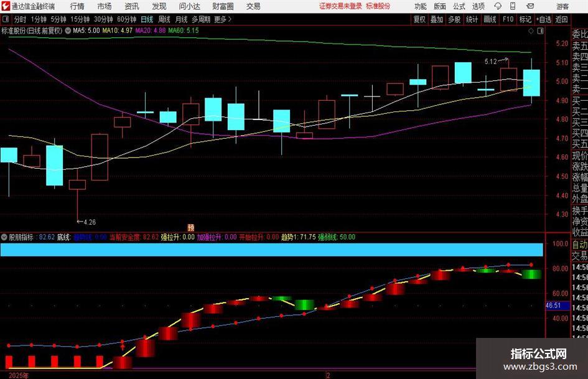Viewport: 588px width, 379px height.
Task: Switch to 30分钟 period
Action: 103,19
